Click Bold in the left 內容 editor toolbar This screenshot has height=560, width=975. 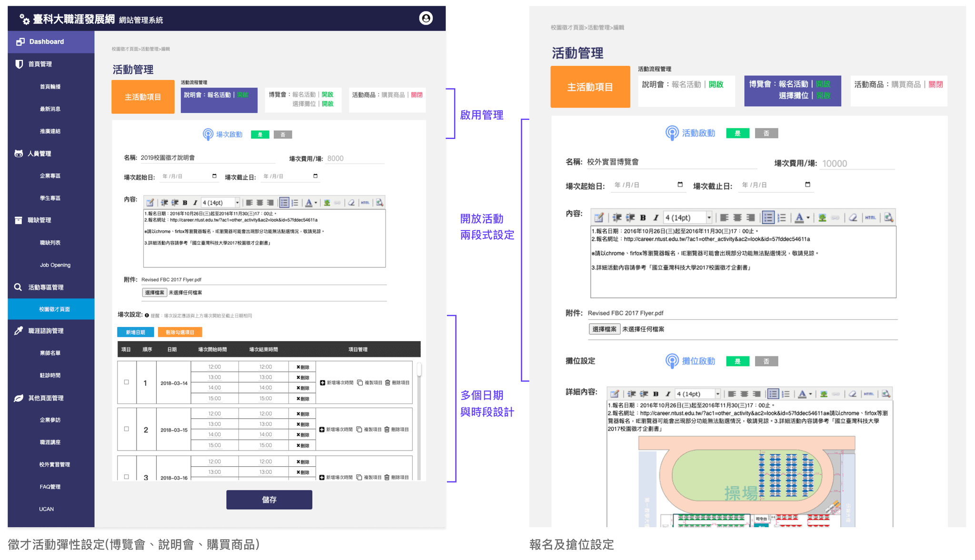(x=185, y=203)
